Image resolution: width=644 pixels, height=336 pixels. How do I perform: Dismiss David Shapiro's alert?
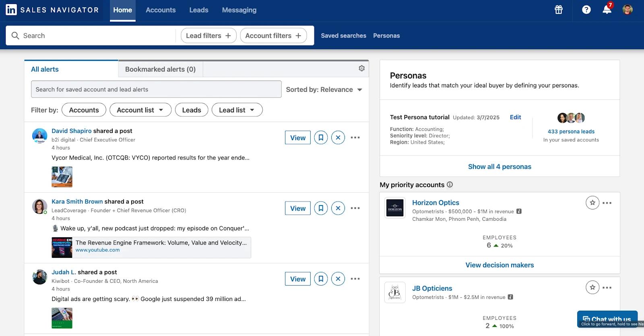338,137
